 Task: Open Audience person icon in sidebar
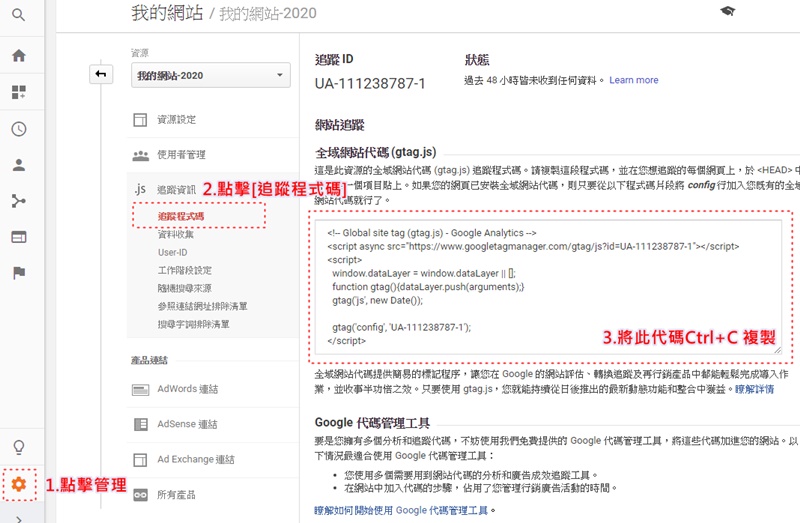[x=19, y=165]
